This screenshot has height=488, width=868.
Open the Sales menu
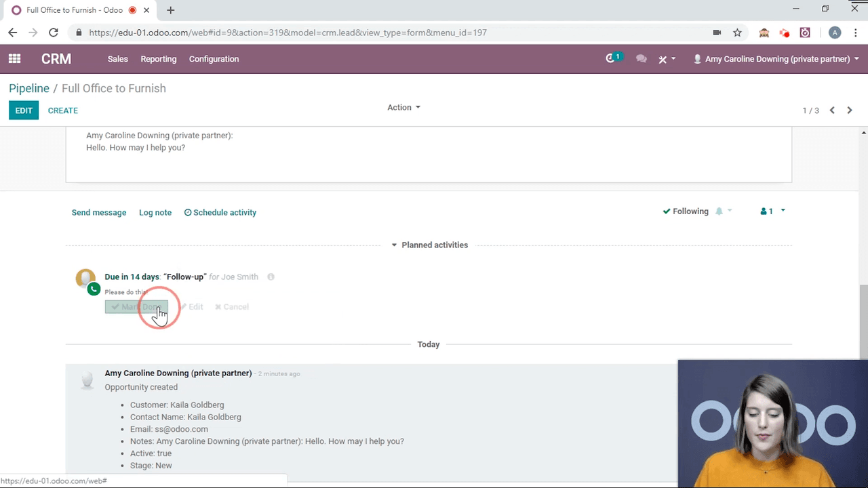[x=117, y=59]
